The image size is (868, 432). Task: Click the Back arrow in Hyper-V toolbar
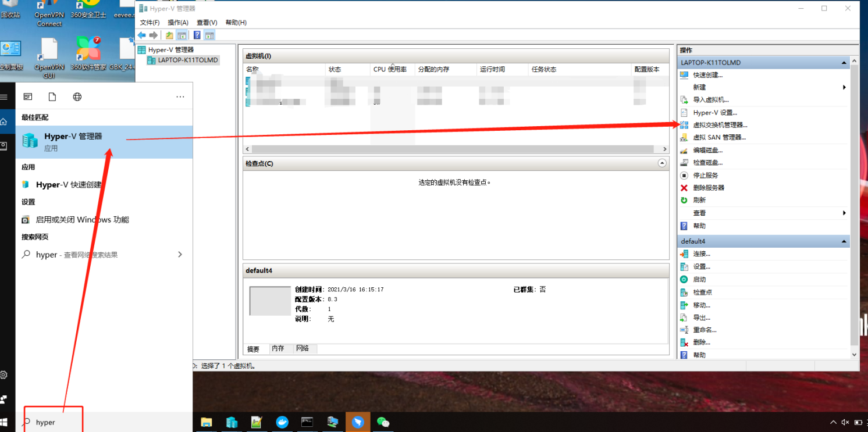[x=141, y=35]
